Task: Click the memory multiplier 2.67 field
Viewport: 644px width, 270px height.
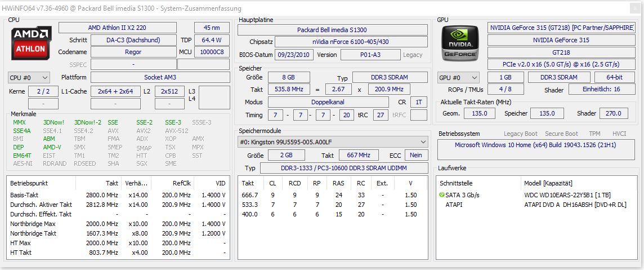Action: [338, 89]
